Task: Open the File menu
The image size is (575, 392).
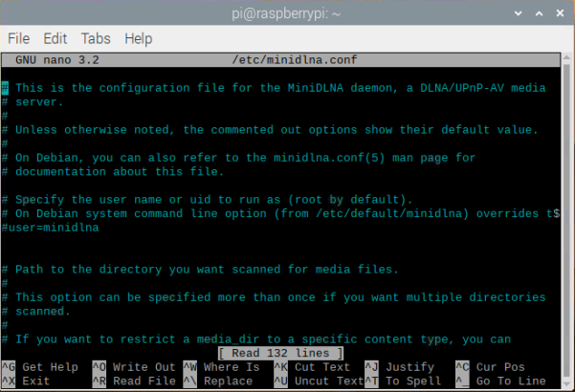Action: click(19, 38)
